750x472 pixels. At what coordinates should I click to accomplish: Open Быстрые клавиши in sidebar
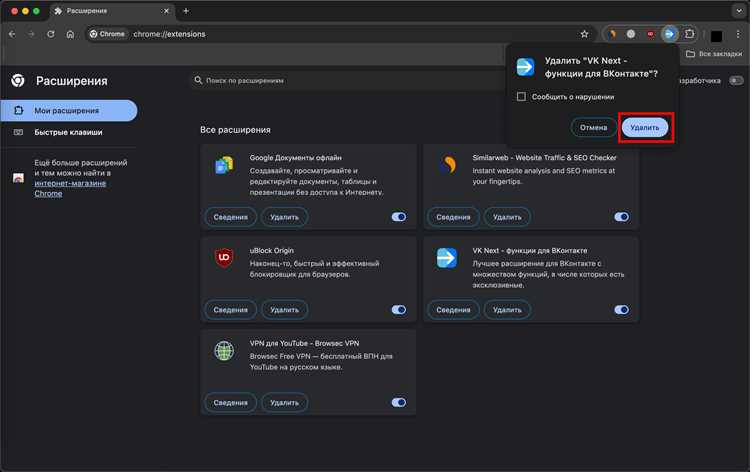[69, 132]
